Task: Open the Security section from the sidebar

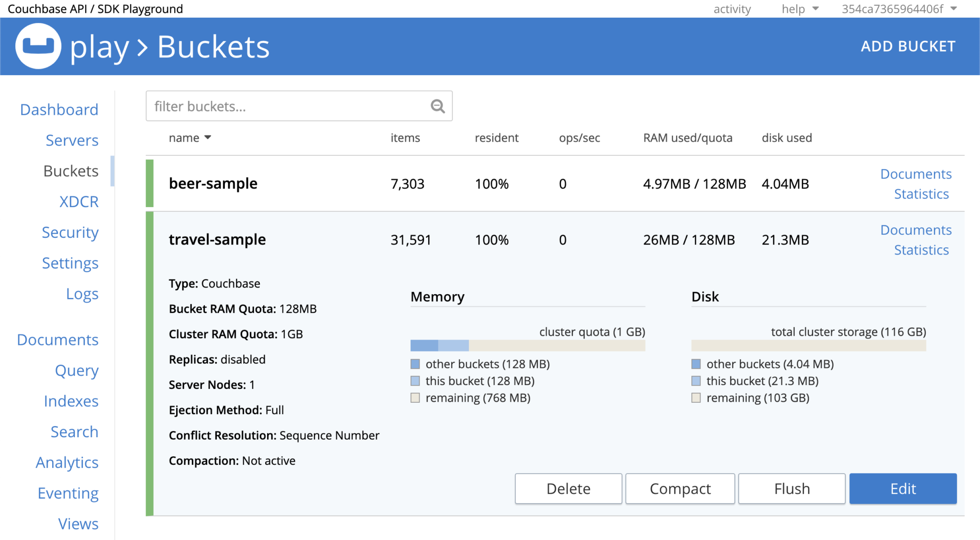Action: tap(70, 232)
